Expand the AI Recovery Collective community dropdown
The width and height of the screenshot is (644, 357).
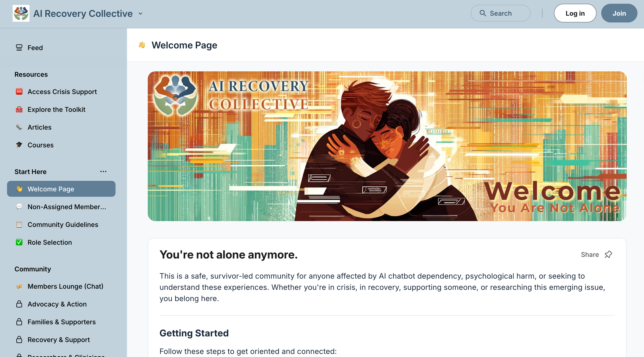[141, 14]
